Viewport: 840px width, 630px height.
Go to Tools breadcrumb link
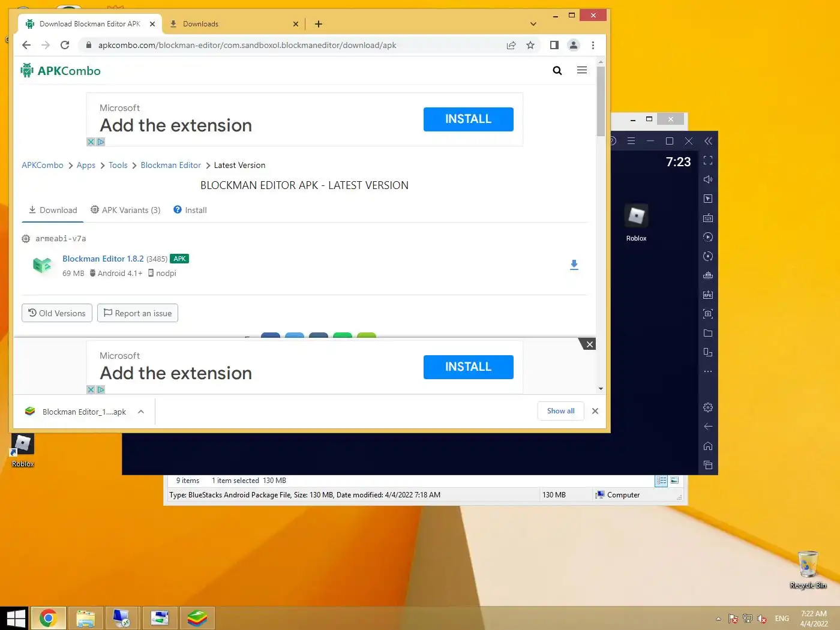click(x=118, y=165)
